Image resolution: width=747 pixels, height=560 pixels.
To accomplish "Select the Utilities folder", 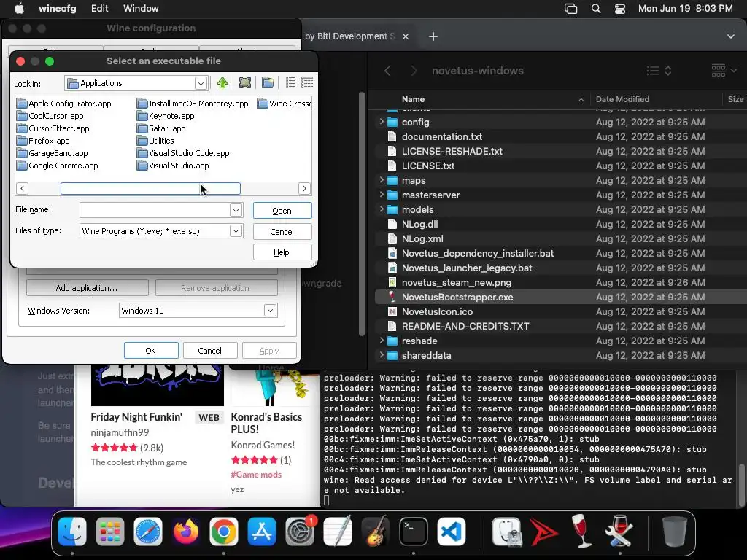I will pos(155,141).
